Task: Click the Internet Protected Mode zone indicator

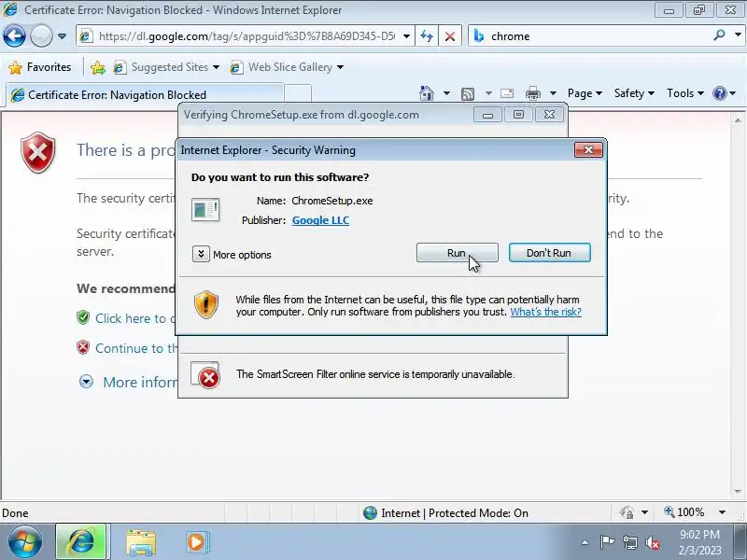Action: (445, 512)
